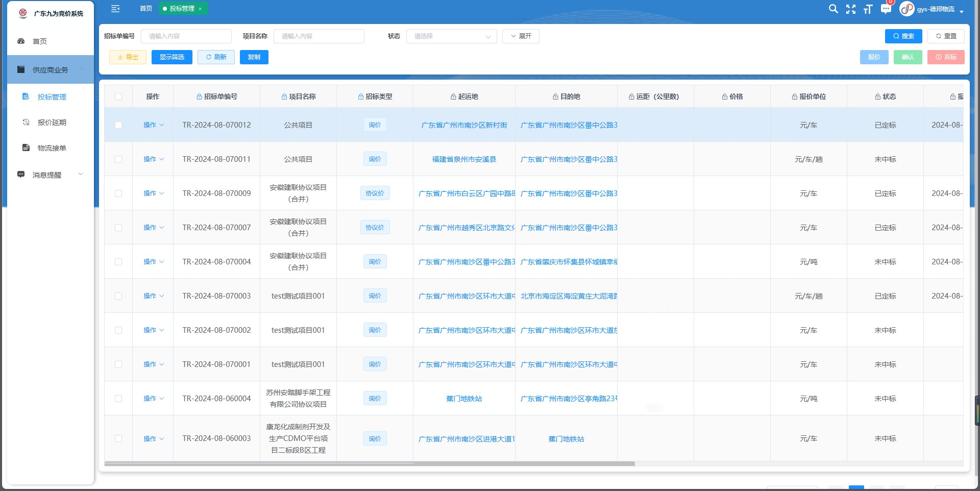Click the table horizontal scrollbar

pyautogui.click(x=370, y=464)
